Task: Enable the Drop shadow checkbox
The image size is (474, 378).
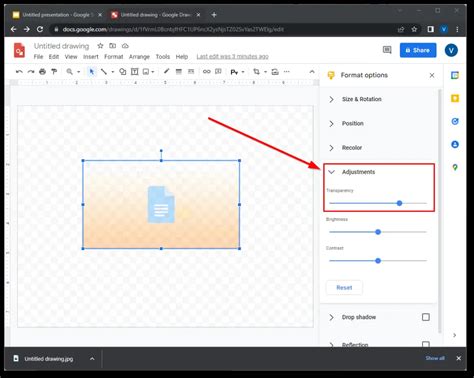Action: click(x=426, y=317)
